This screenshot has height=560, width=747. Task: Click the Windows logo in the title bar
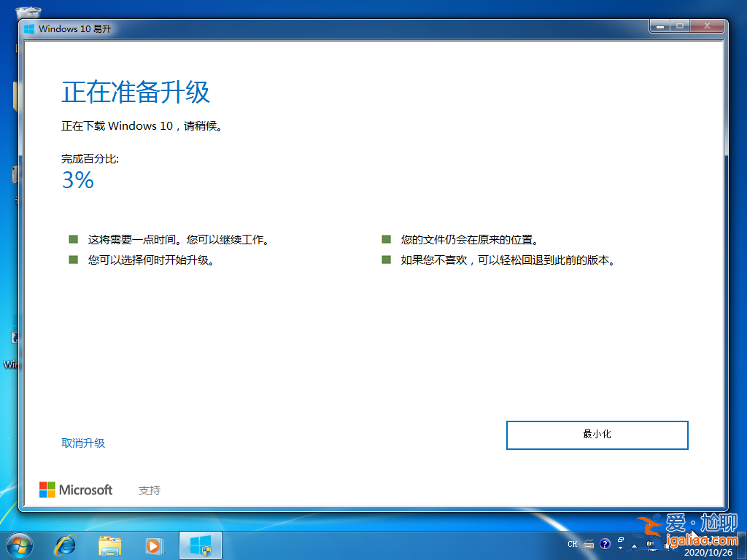tap(28, 28)
